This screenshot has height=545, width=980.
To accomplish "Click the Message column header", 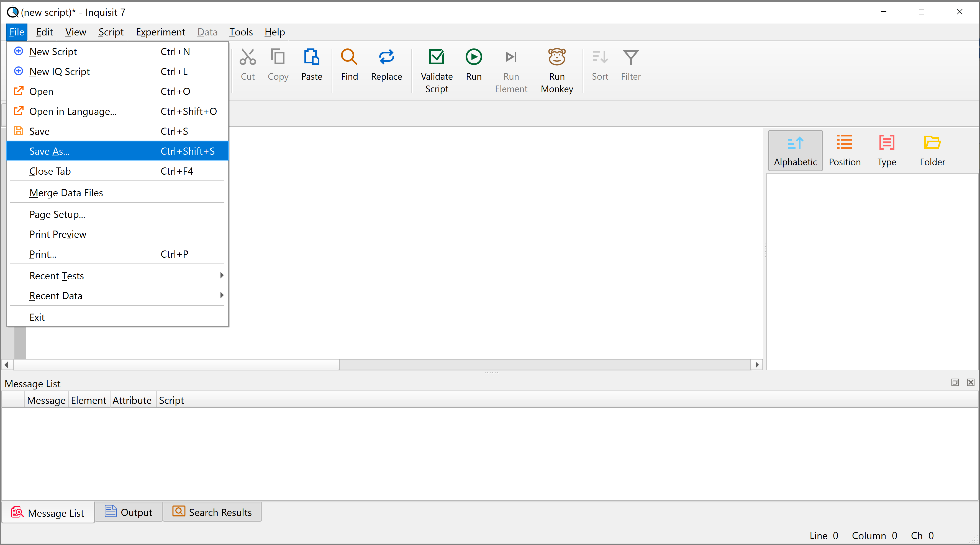I will coord(46,400).
